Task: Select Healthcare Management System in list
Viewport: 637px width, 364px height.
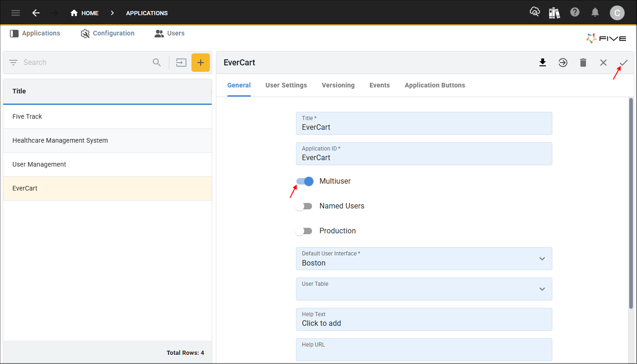Action: click(x=60, y=140)
